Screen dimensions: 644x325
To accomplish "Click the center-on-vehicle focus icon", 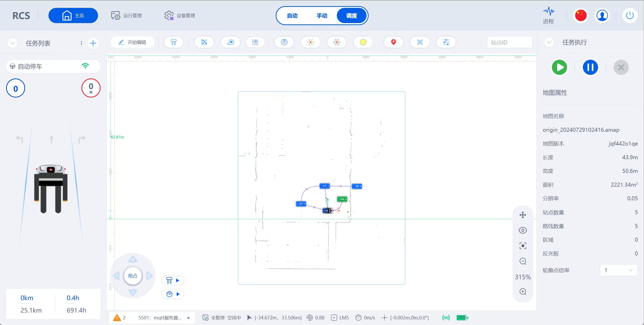I will [523, 246].
